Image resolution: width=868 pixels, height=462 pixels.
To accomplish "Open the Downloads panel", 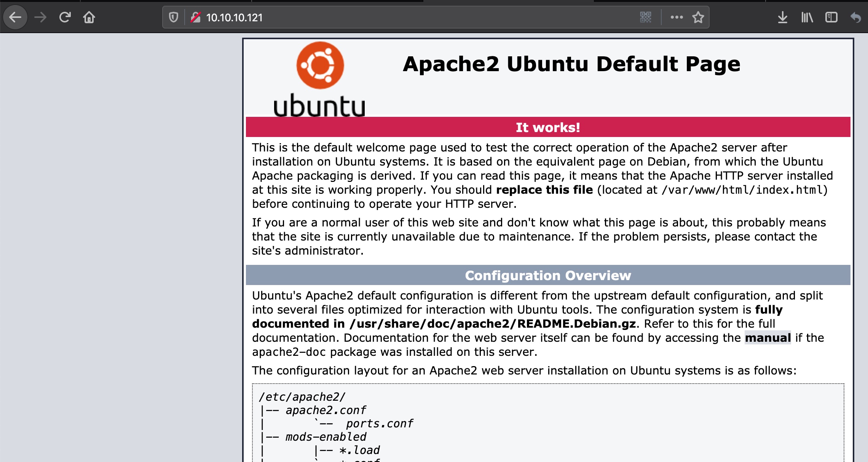I will pos(782,18).
